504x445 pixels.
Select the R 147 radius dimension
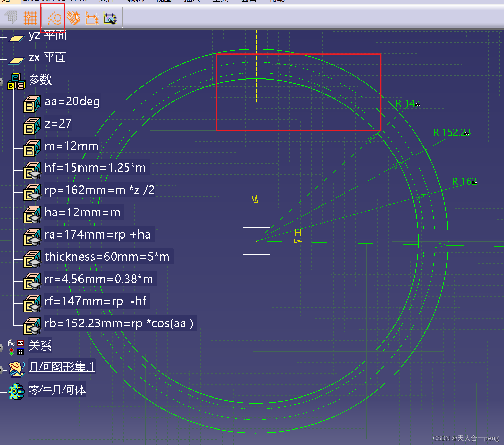pyautogui.click(x=407, y=103)
